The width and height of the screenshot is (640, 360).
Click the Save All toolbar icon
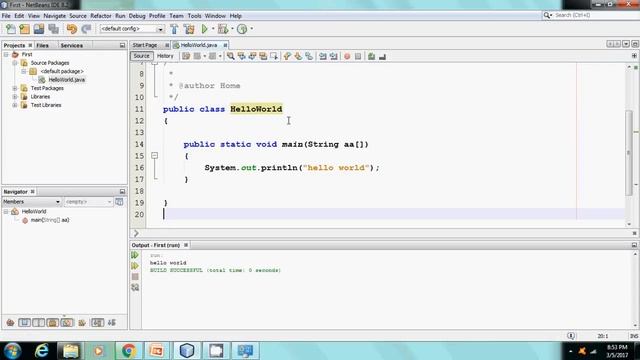pos(53,29)
